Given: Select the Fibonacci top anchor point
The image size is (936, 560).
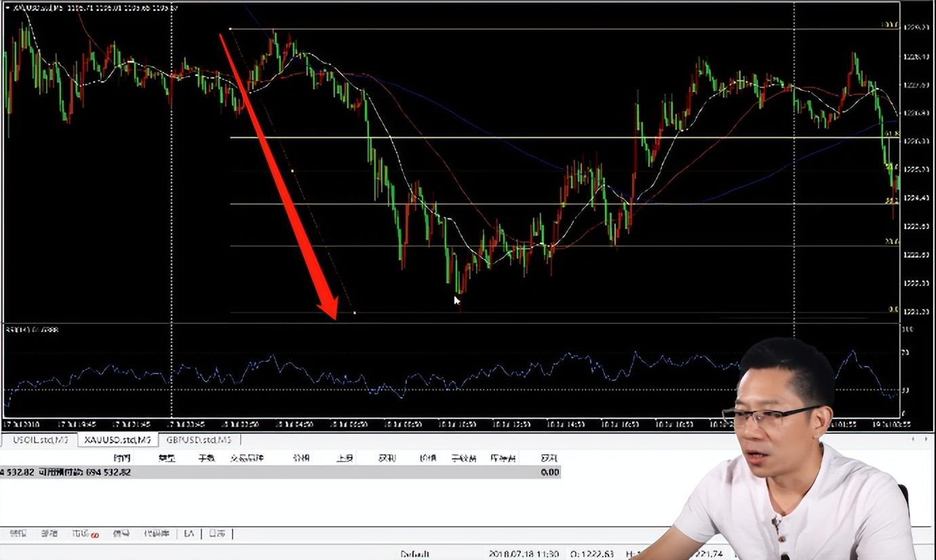Looking at the screenshot, I should point(231,29).
